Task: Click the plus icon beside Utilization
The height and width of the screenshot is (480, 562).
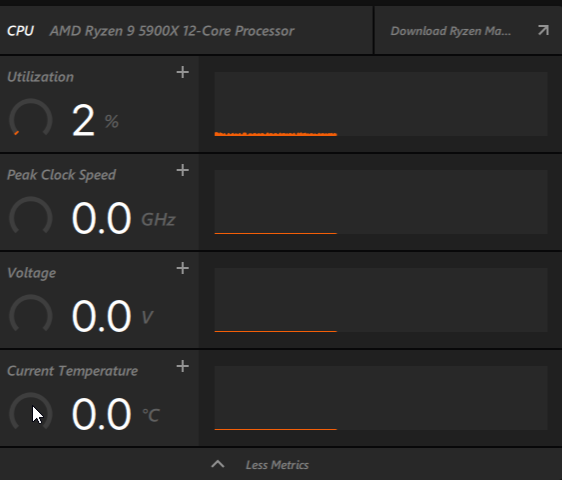Action: 183,72
